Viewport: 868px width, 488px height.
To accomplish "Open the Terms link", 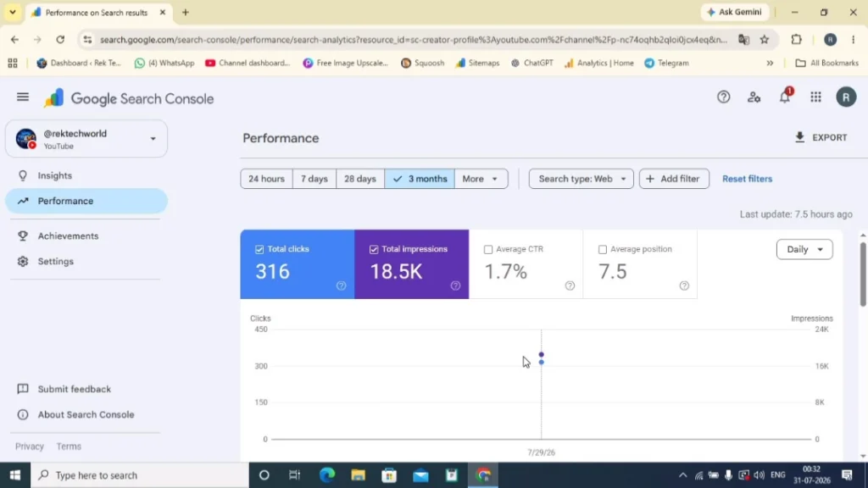I will pos(69,446).
